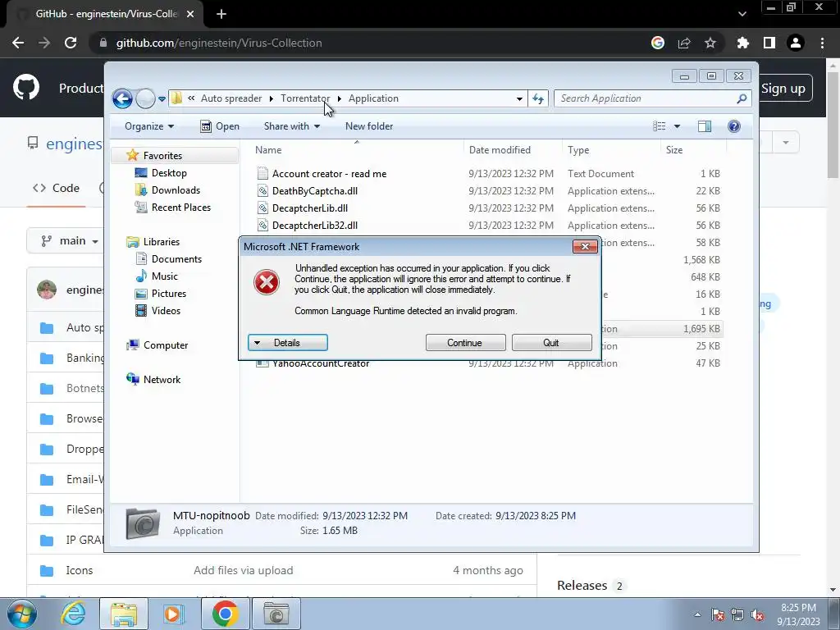Screen dimensions: 840x630
Task: Bookmark this page with star icon
Action: (x=710, y=43)
